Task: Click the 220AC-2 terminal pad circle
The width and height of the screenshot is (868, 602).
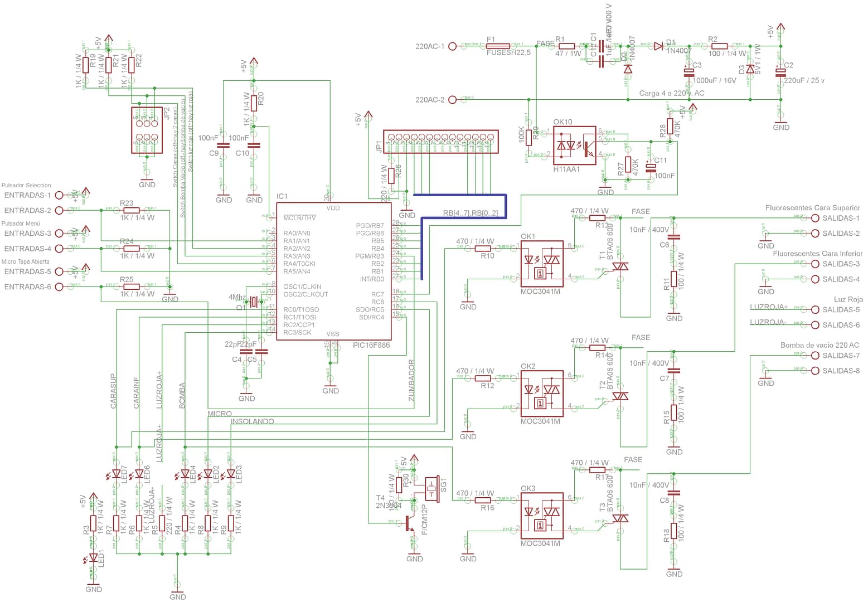Action: tap(453, 100)
